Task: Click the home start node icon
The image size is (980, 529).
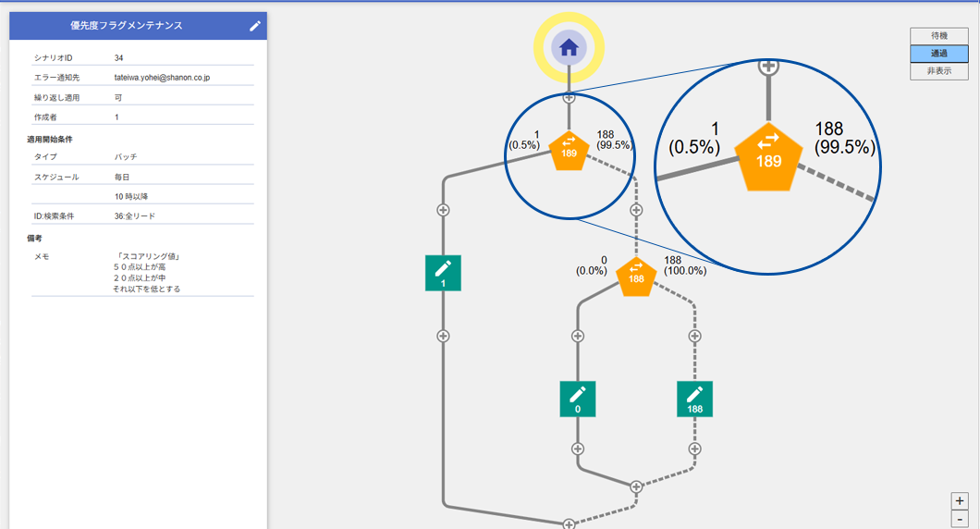Action: (569, 47)
